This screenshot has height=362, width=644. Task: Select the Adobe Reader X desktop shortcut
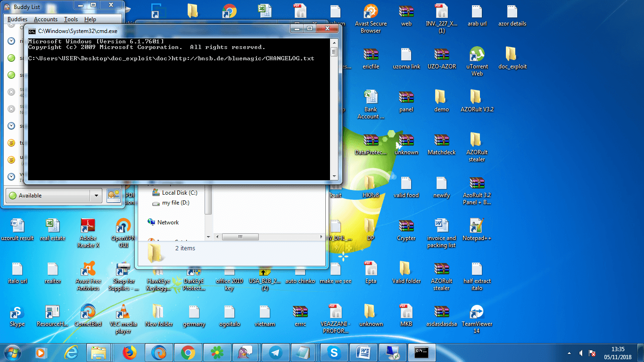88,226
